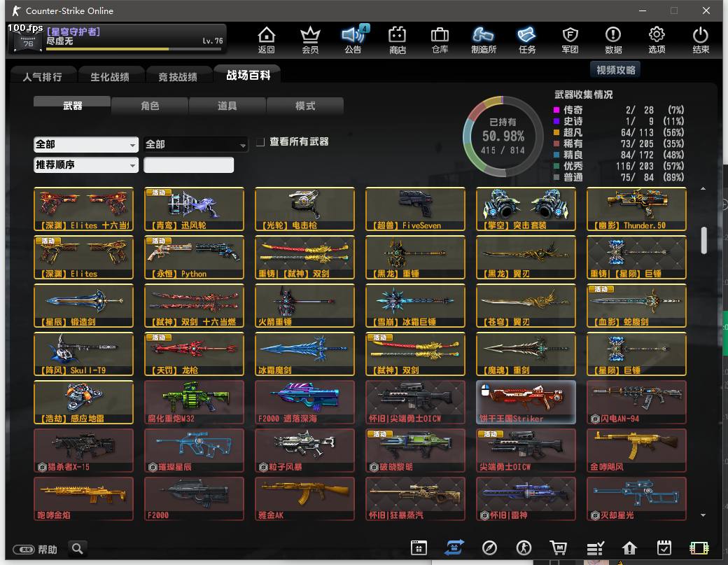The height and width of the screenshot is (565, 728).
Task: Click the magnifier search icon at bottom
Action: 78,549
